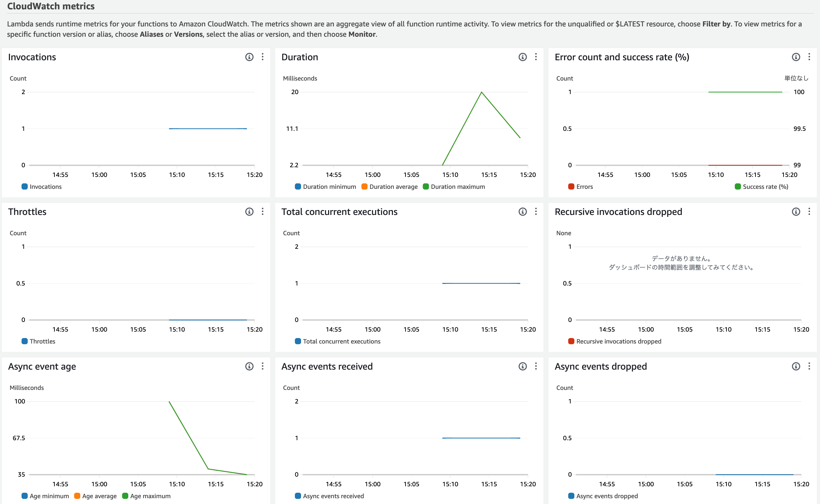Click the peak point on the Duration maximum line
This screenshot has width=820, height=504.
pyautogui.click(x=481, y=92)
